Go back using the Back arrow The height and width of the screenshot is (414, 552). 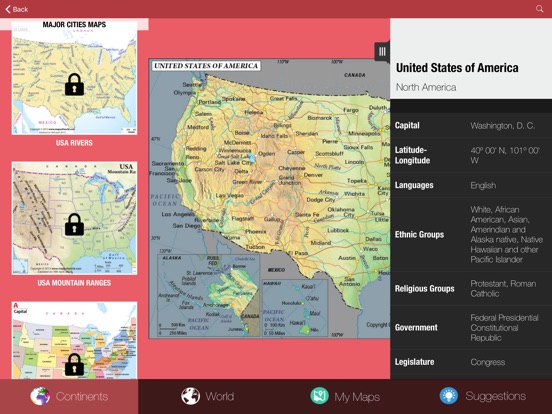pos(17,9)
